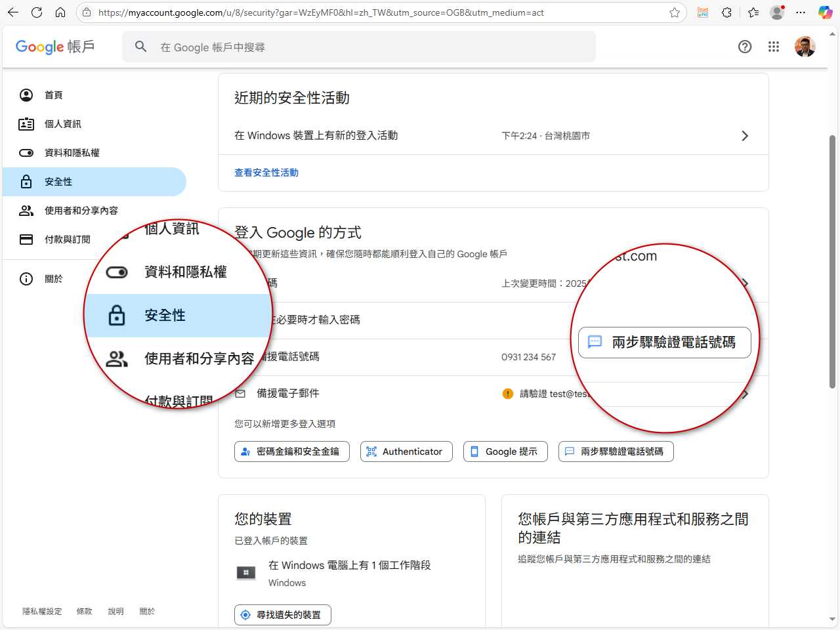Click the 您可以新增更多登入選項 text
Viewport: 840px width, 630px height.
click(285, 424)
